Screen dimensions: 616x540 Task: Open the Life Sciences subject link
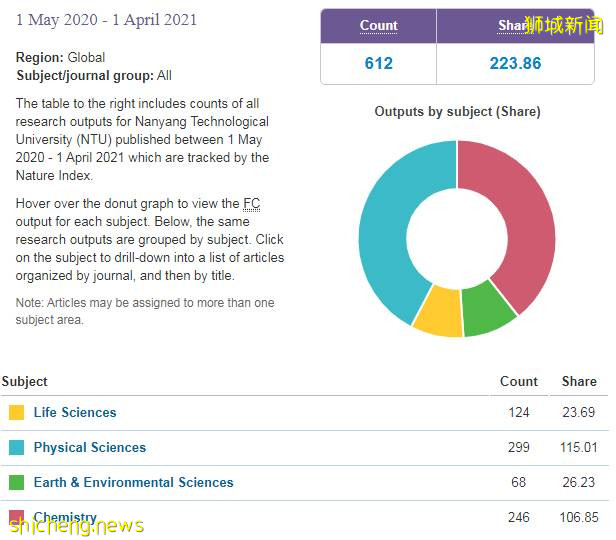click(75, 412)
